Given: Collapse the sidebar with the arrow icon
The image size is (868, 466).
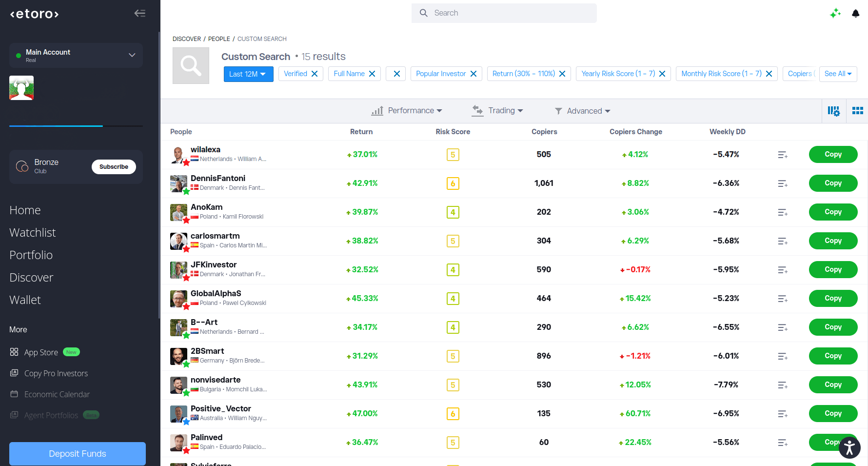Looking at the screenshot, I should (140, 13).
